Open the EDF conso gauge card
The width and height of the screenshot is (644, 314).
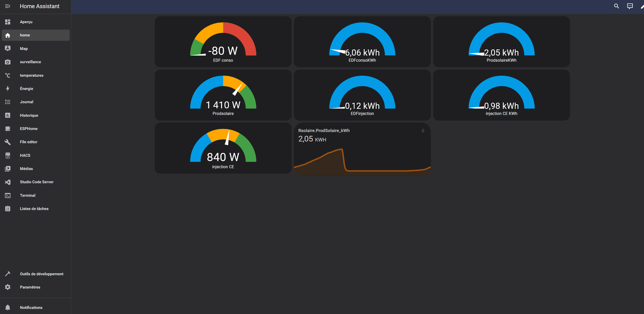point(223,42)
